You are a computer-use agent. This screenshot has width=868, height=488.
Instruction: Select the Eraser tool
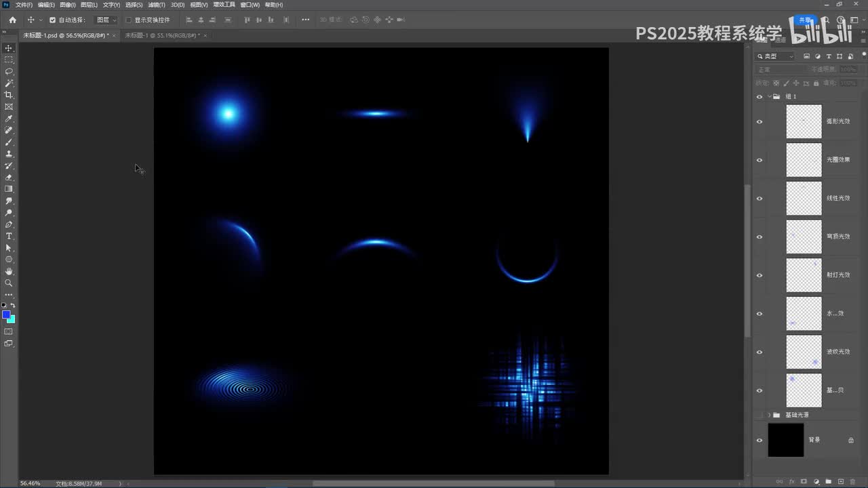[x=9, y=177]
